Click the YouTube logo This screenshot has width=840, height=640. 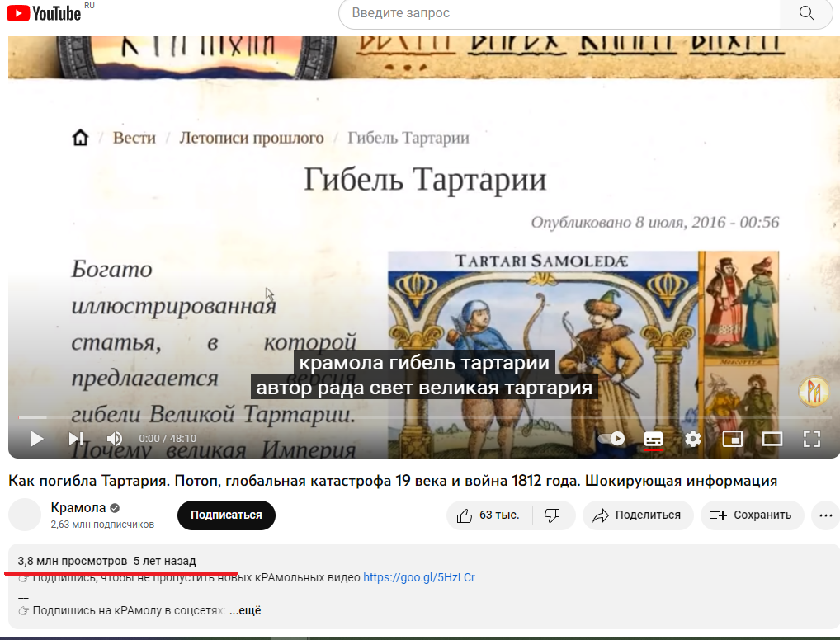pos(43,13)
